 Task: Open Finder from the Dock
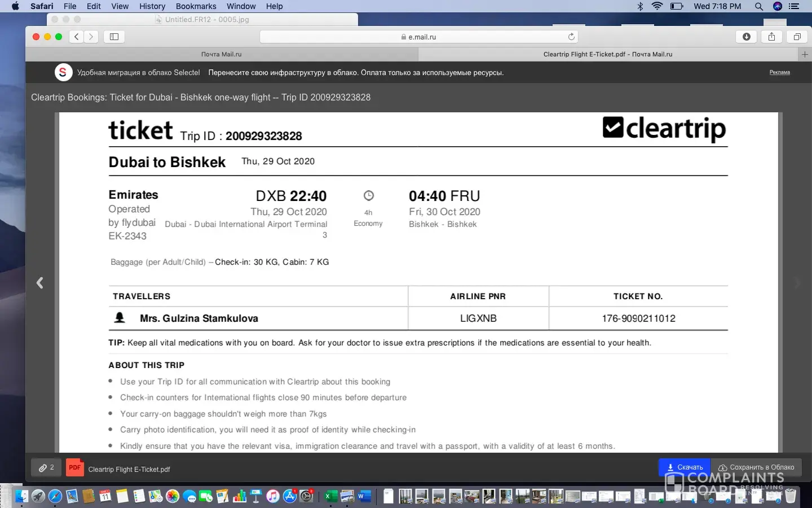pyautogui.click(x=21, y=496)
